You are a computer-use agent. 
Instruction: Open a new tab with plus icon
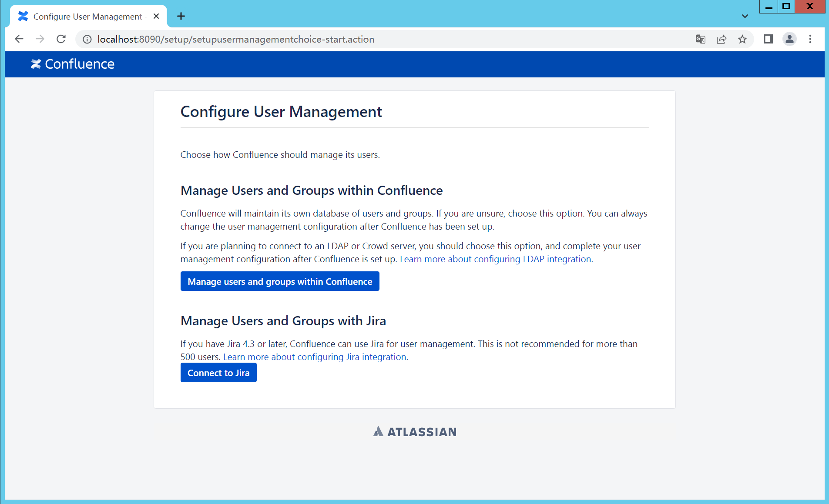click(x=181, y=17)
